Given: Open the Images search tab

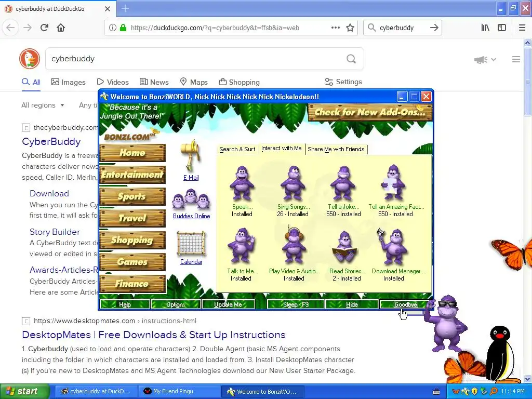Looking at the screenshot, I should coord(68,82).
